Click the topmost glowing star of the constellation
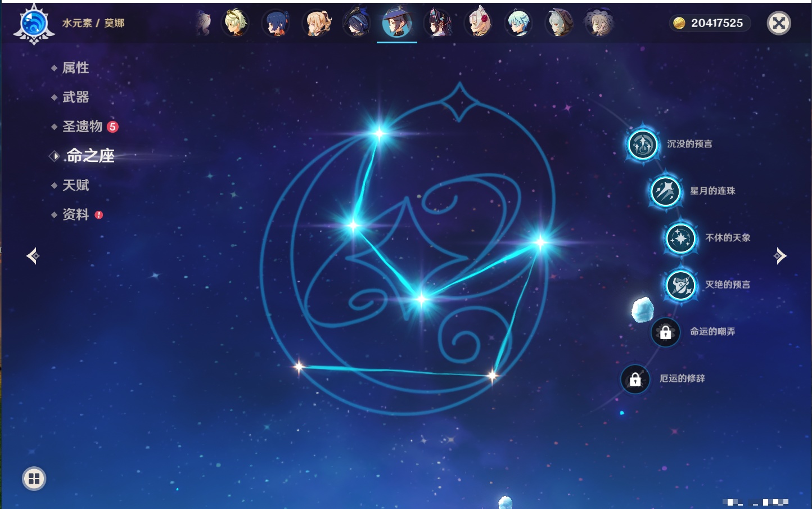Image resolution: width=812 pixels, height=509 pixels. click(x=380, y=133)
